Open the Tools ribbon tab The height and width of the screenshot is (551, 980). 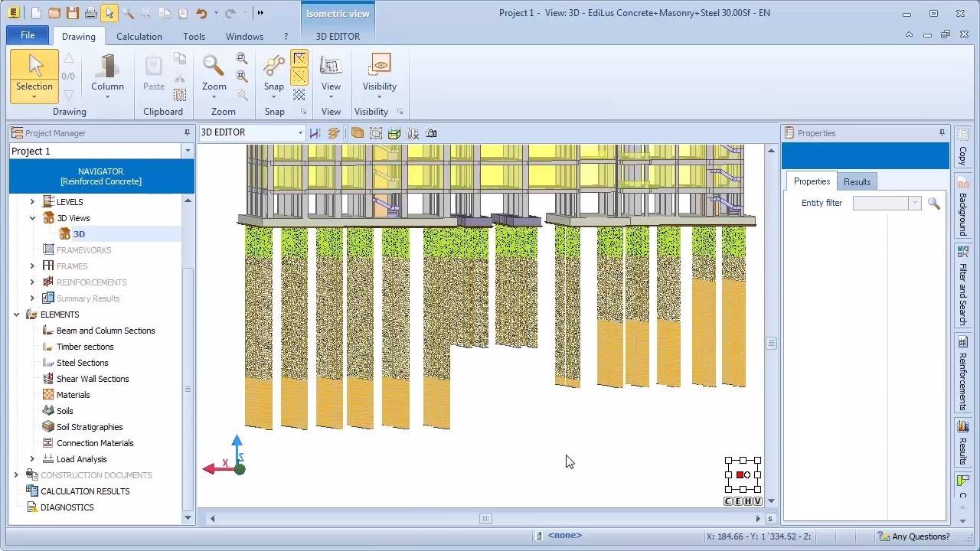pos(194,36)
